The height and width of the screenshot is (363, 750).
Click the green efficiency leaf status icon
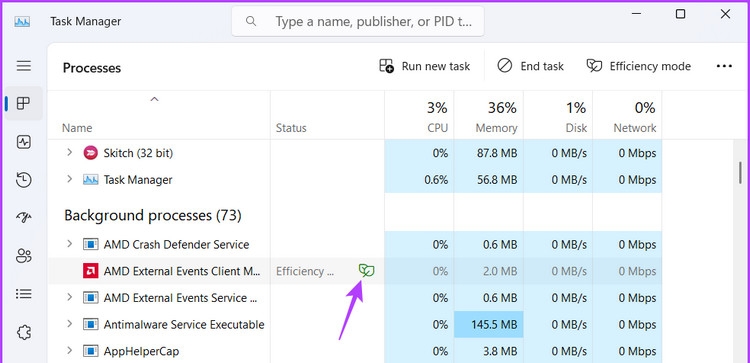[367, 271]
